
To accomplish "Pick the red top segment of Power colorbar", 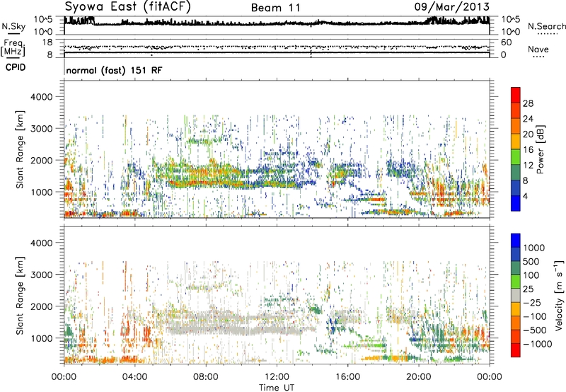I will click(516, 95).
